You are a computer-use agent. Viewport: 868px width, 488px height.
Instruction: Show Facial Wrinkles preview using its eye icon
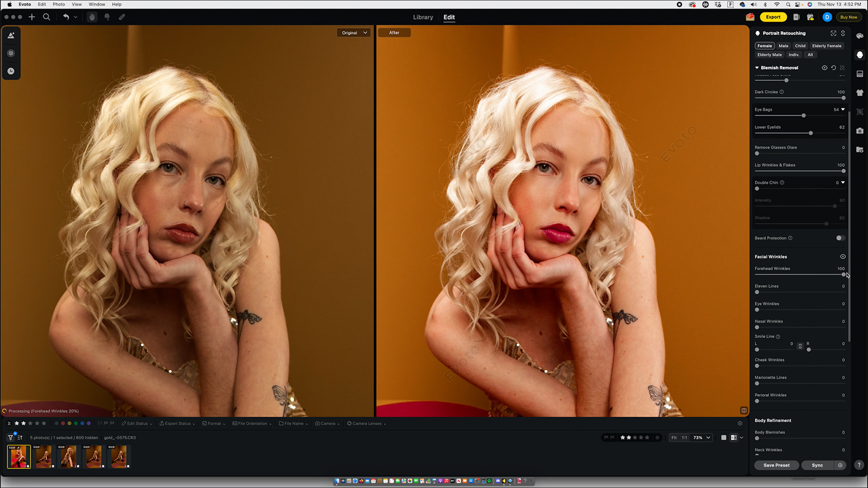(843, 256)
